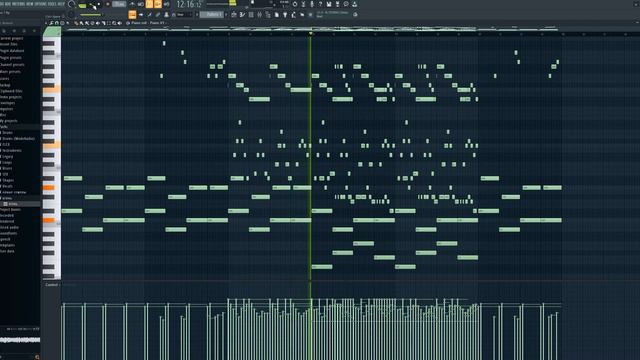Expand Current project in browser
The width and height of the screenshot is (640, 360).
[11, 38]
